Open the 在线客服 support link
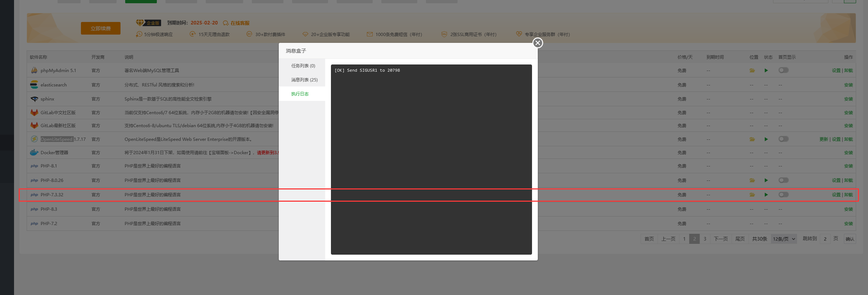Image resolution: width=868 pixels, height=295 pixels. pyautogui.click(x=236, y=23)
